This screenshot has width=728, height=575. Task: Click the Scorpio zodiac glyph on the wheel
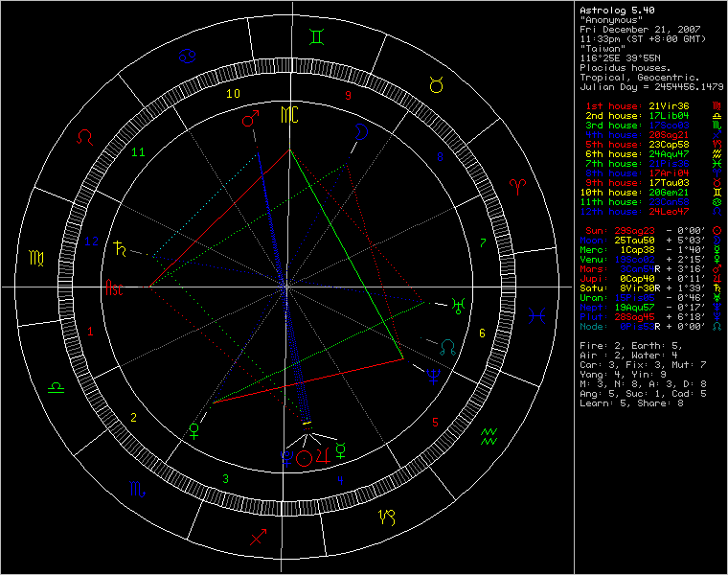pyautogui.click(x=137, y=489)
